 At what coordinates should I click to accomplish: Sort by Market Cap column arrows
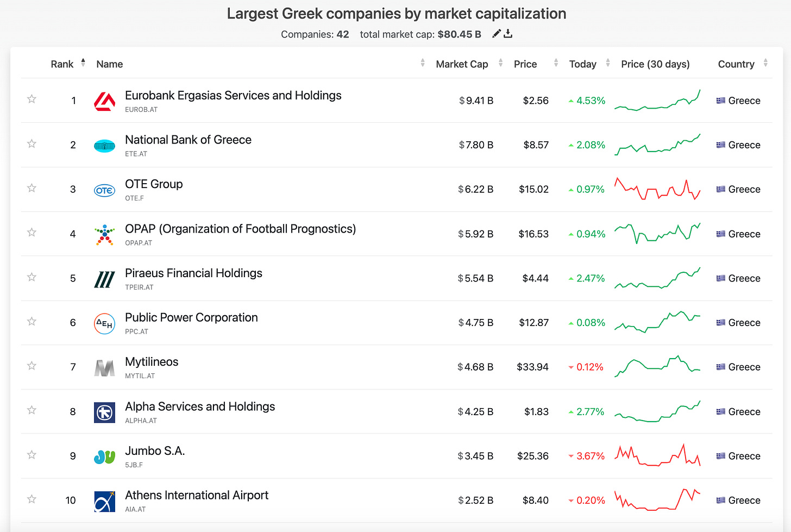500,63
